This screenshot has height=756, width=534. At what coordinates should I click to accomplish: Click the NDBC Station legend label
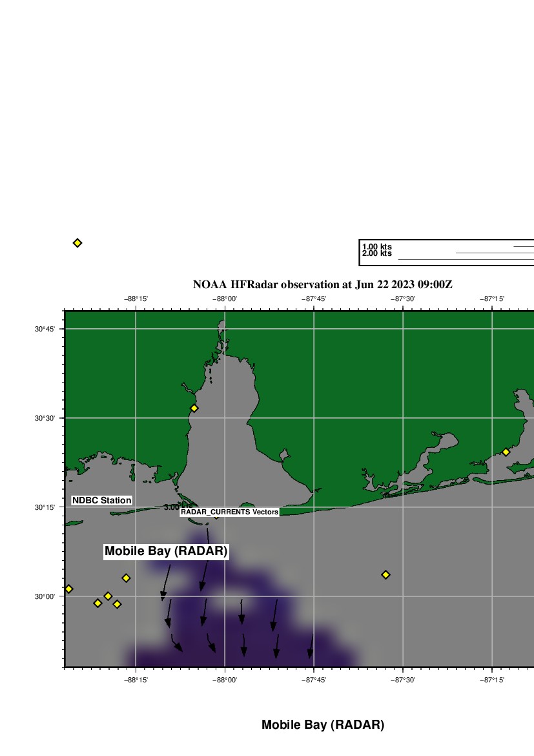[101, 500]
